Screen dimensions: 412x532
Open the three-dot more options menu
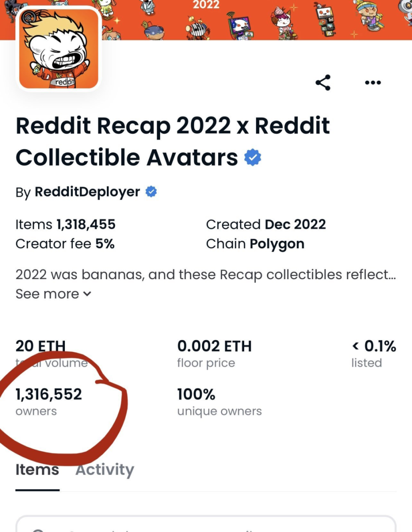click(373, 83)
